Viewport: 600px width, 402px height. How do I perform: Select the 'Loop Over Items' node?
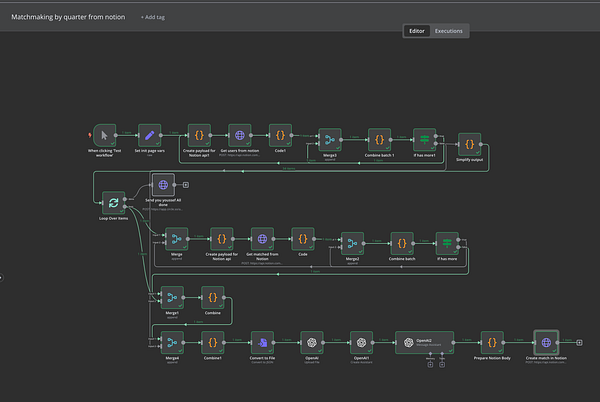(x=113, y=203)
